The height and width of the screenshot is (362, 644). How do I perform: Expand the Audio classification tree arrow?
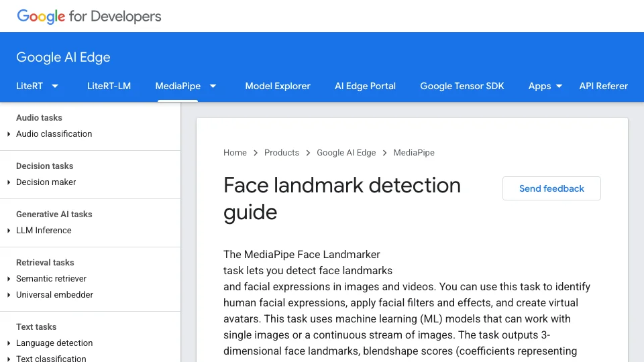pos(9,134)
